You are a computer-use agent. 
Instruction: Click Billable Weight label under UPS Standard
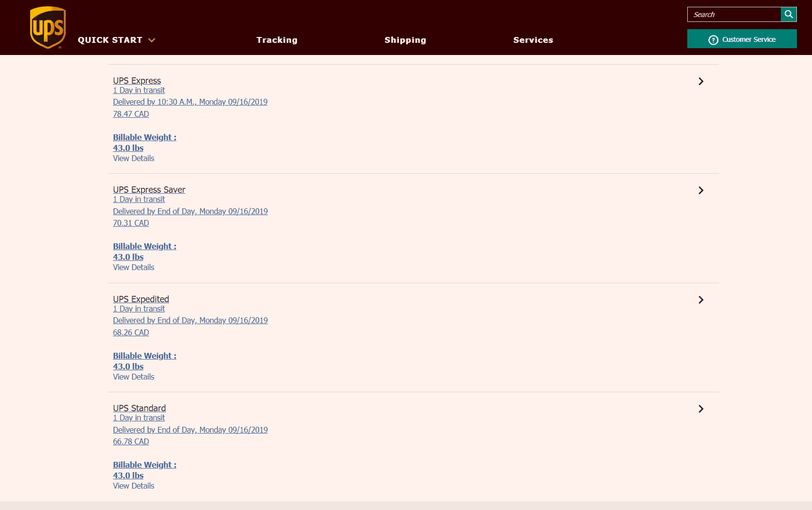(x=145, y=465)
